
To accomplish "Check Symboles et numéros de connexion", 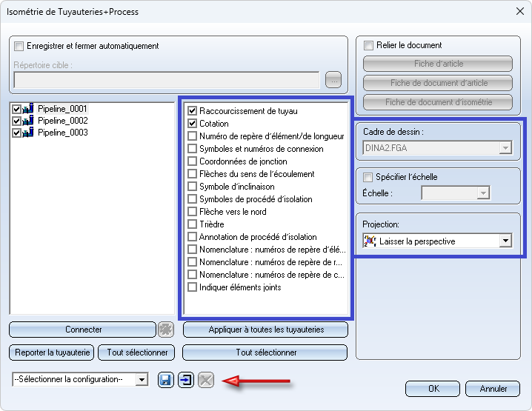I will coord(193,149).
